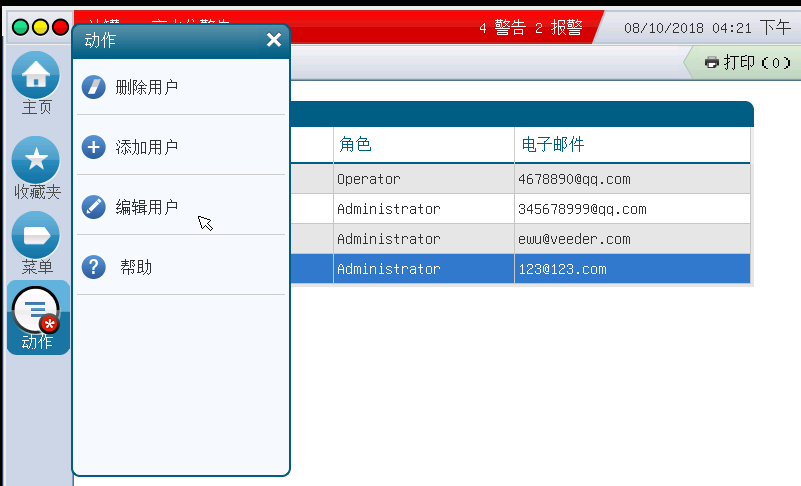Click the question mark help icon

tap(93, 267)
